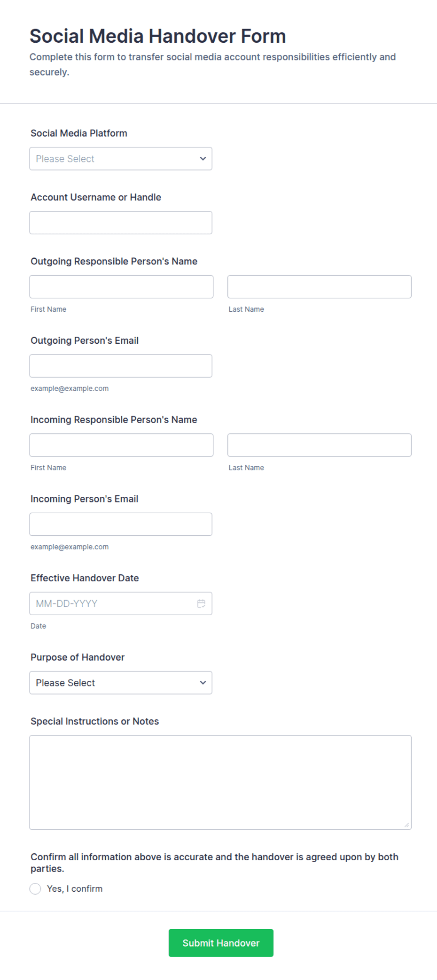Screen dimensions: 437x980
Task: Click the Social Media Platform dropdown chevron
Action: tap(203, 159)
